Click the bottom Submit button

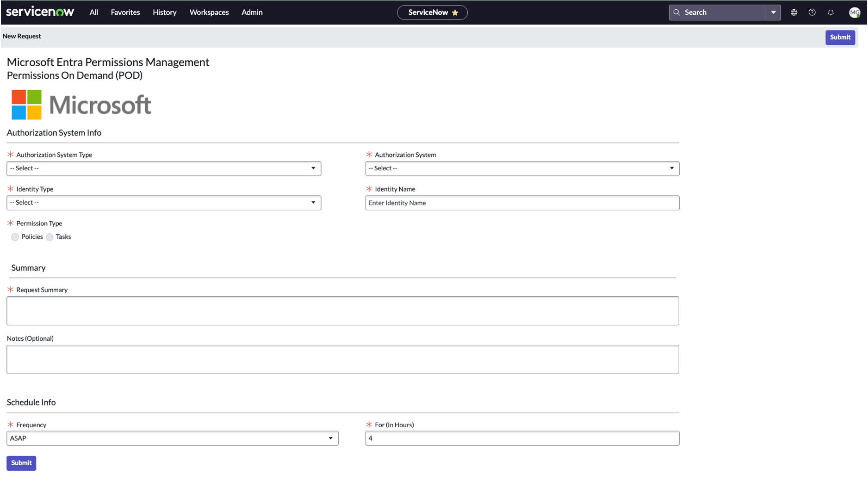tap(21, 463)
